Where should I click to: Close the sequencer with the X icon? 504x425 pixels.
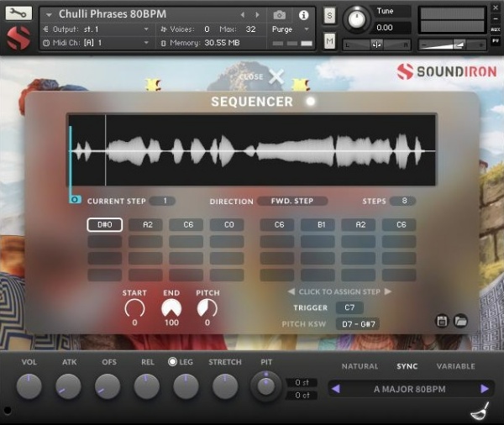point(276,76)
